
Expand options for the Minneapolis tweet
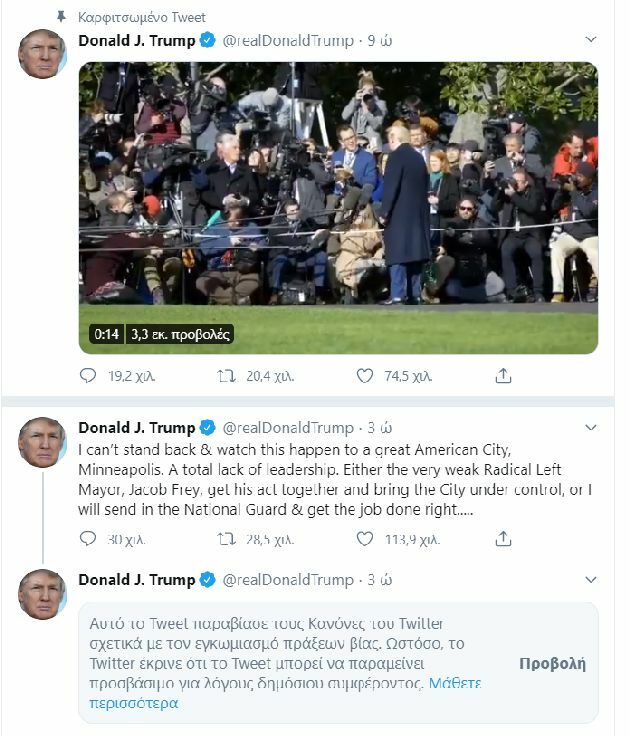pos(591,427)
